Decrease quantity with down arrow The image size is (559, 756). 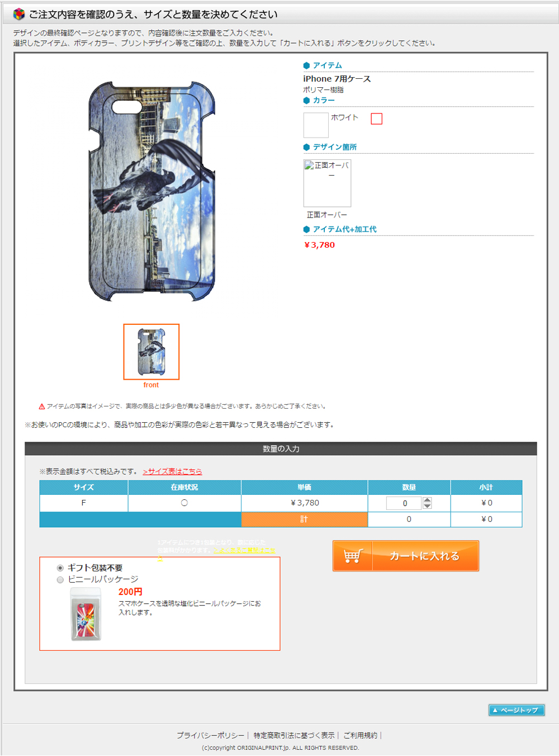[427, 506]
